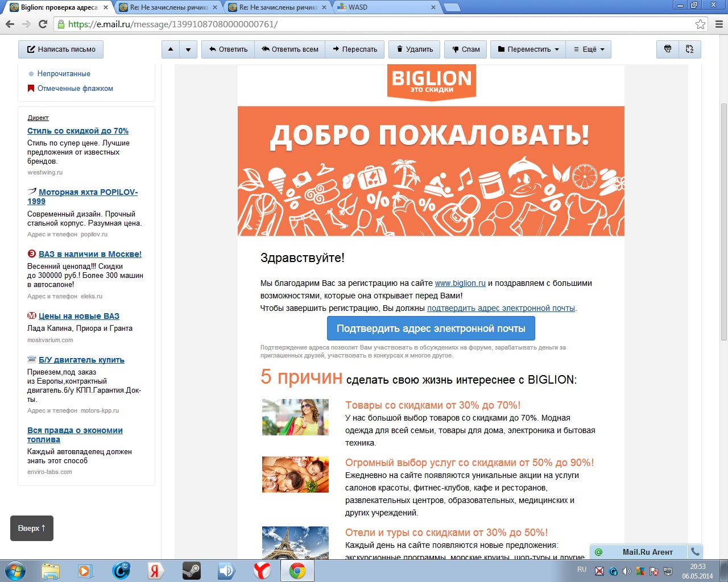Open the blue speaker app in taskbar

click(226, 571)
